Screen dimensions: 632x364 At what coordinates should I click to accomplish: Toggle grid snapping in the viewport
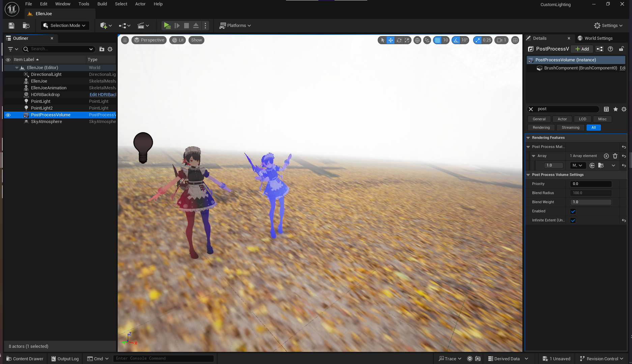(437, 40)
